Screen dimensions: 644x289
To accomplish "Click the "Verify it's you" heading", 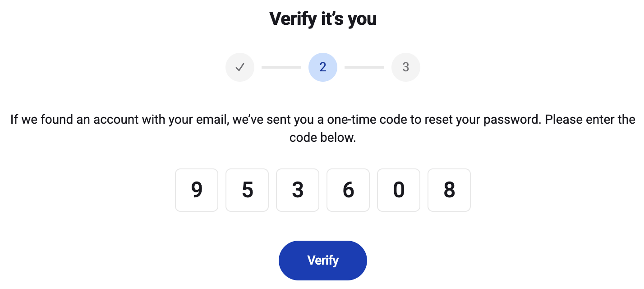I will (x=323, y=19).
